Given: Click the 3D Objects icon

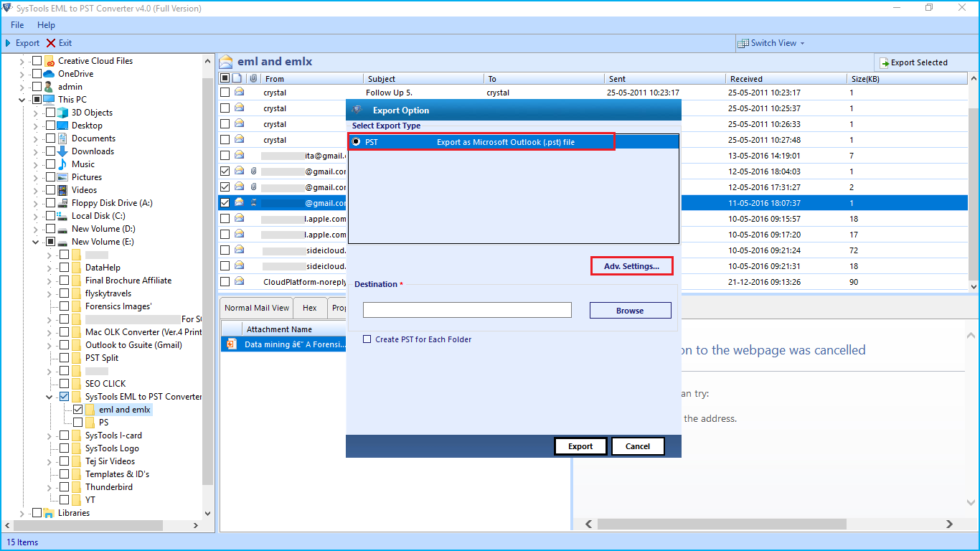Looking at the screenshot, I should point(62,113).
